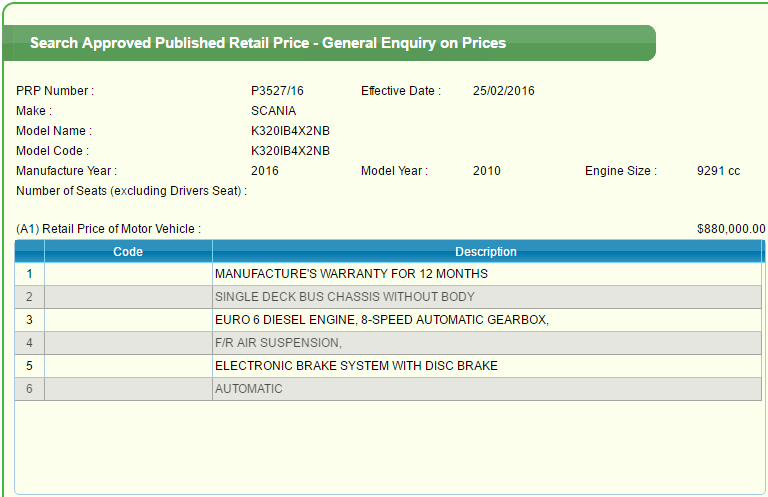Select row Electronic Brake System With Disc Brake
The width and height of the screenshot is (768, 497).
[x=388, y=366]
